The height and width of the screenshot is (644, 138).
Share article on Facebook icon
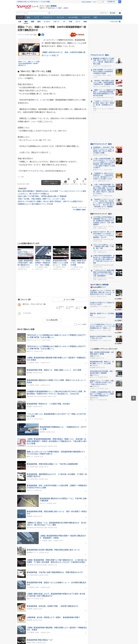[x=43, y=35]
